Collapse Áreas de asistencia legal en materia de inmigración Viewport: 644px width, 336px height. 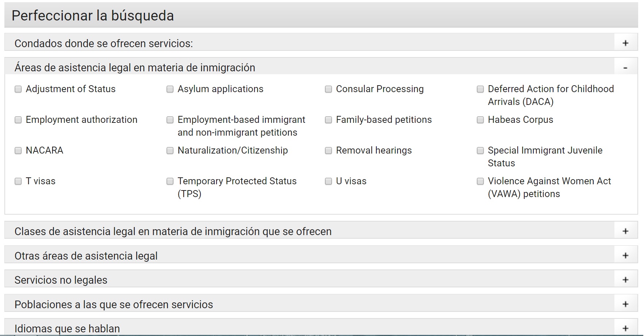(x=626, y=67)
